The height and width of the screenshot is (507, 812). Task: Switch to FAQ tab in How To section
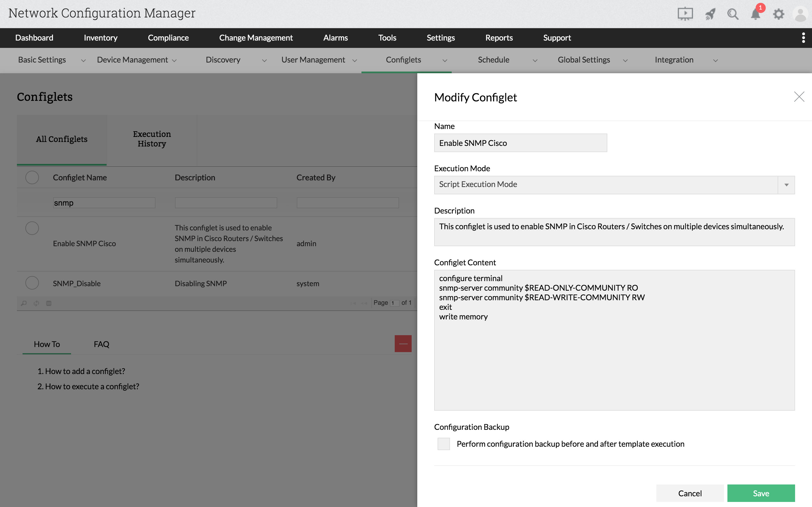coord(101,344)
